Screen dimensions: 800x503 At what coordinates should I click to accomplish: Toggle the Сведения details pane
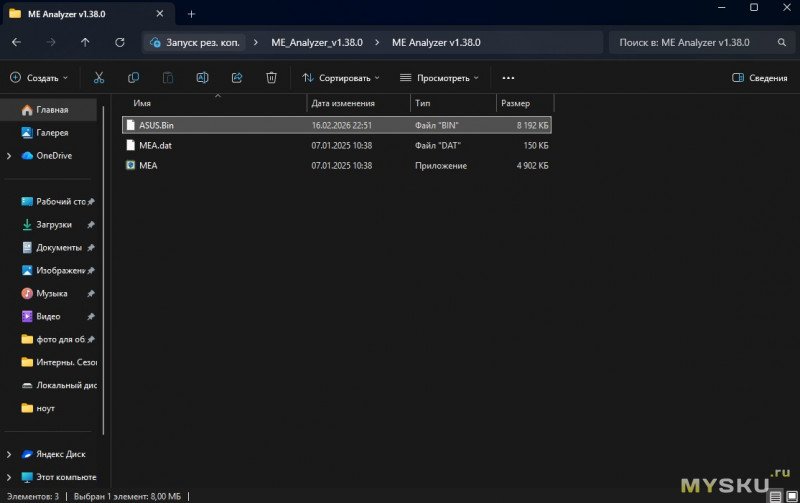(x=759, y=77)
